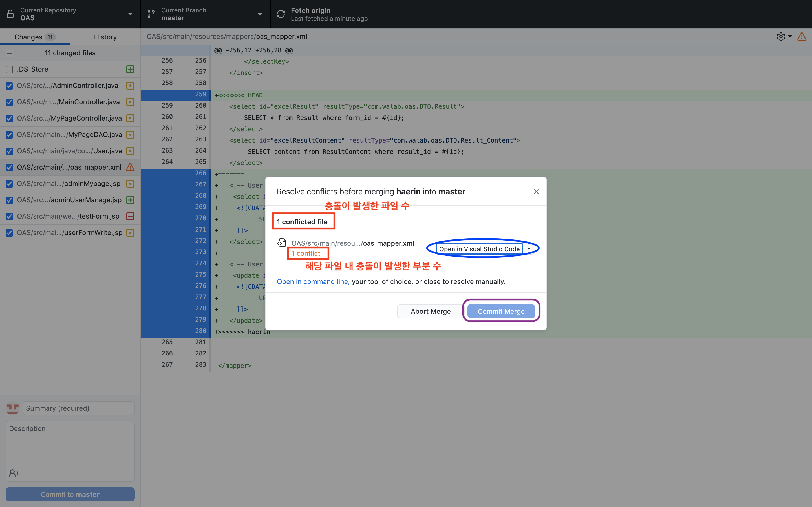Screen dimensions: 812x507
Task: Close the resolve conflicts dialog
Action: pyautogui.click(x=536, y=192)
